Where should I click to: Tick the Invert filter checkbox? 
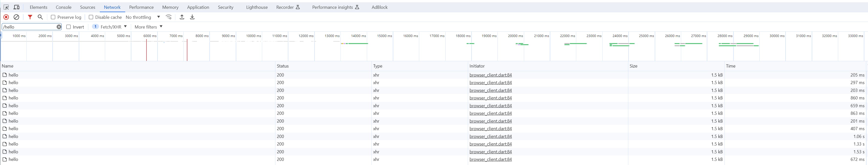69,27
